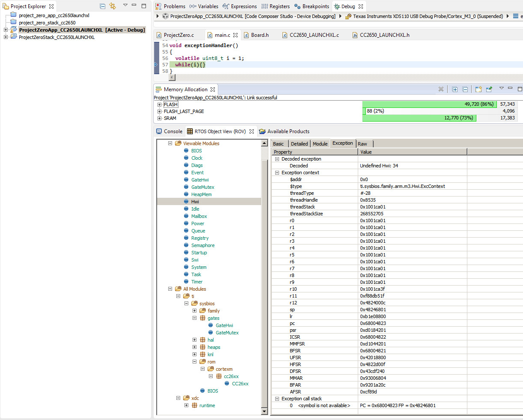The width and height of the screenshot is (523, 420).
Task: Expand the FLASH memory region row
Action: [x=159, y=104]
